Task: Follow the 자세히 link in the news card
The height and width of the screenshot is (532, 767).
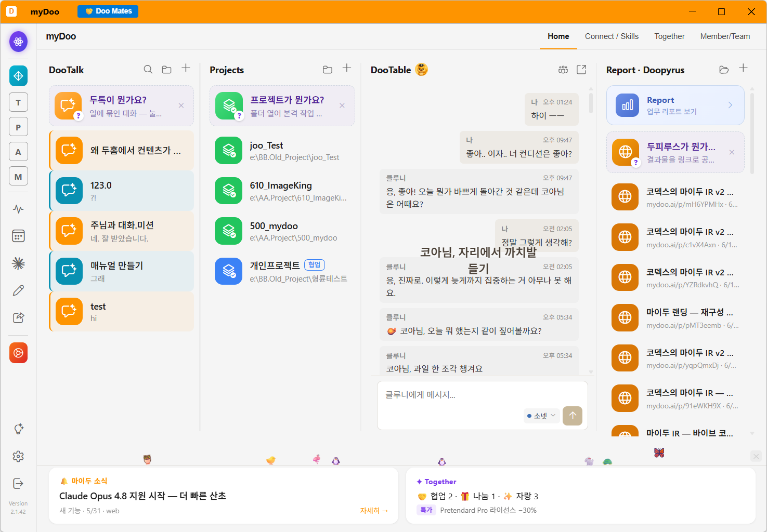Action: coord(374,511)
